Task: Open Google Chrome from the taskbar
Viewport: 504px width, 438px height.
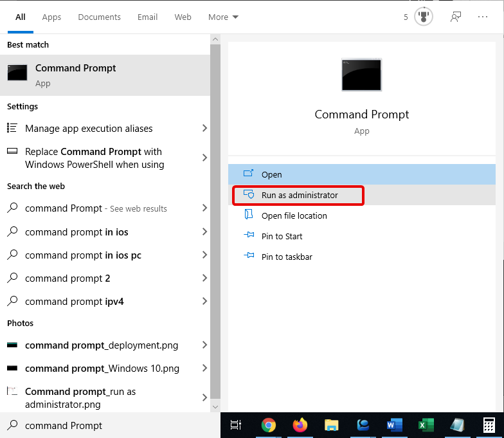Action: tap(269, 425)
